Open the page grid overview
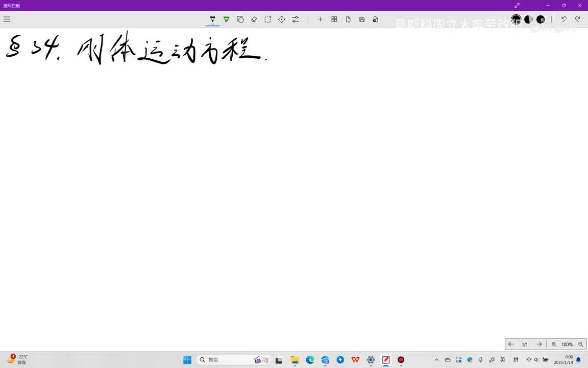Image resolution: width=588 pixels, height=368 pixels. [x=334, y=19]
